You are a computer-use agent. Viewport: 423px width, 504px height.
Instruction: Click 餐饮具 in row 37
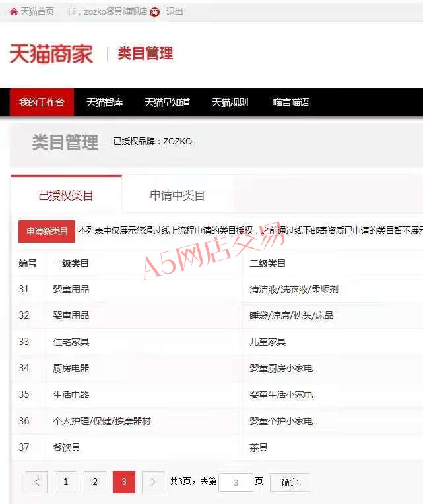coord(67,447)
